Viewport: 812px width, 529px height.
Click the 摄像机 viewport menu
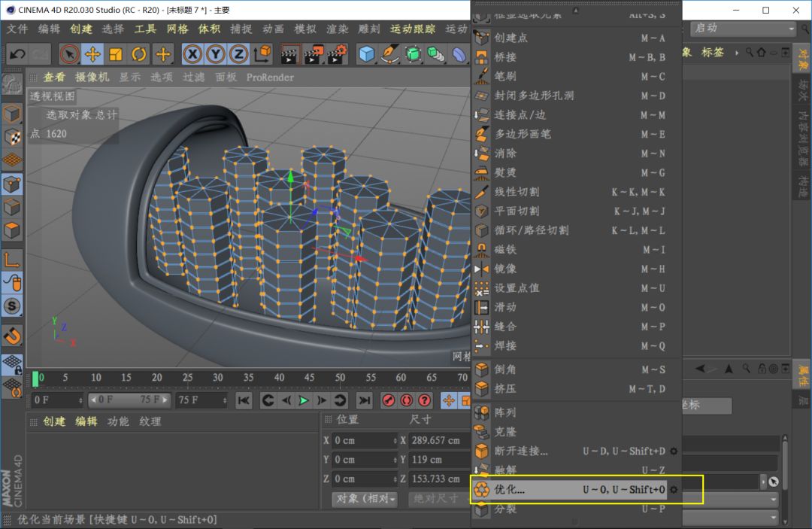pyautogui.click(x=92, y=77)
